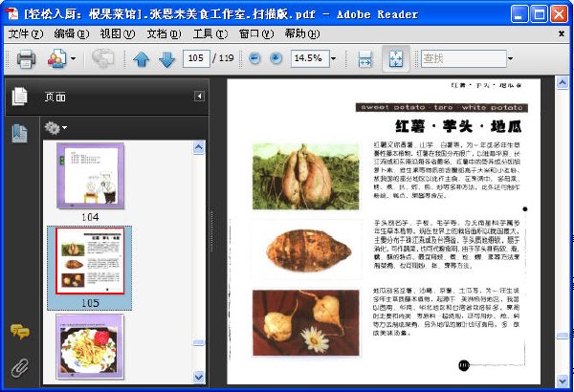Click the heading 红薯·芋头·地瓜

click(x=458, y=126)
